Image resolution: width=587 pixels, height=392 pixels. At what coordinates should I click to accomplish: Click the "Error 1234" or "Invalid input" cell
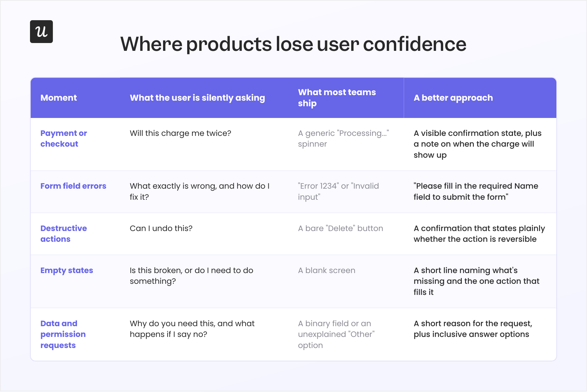(x=339, y=191)
